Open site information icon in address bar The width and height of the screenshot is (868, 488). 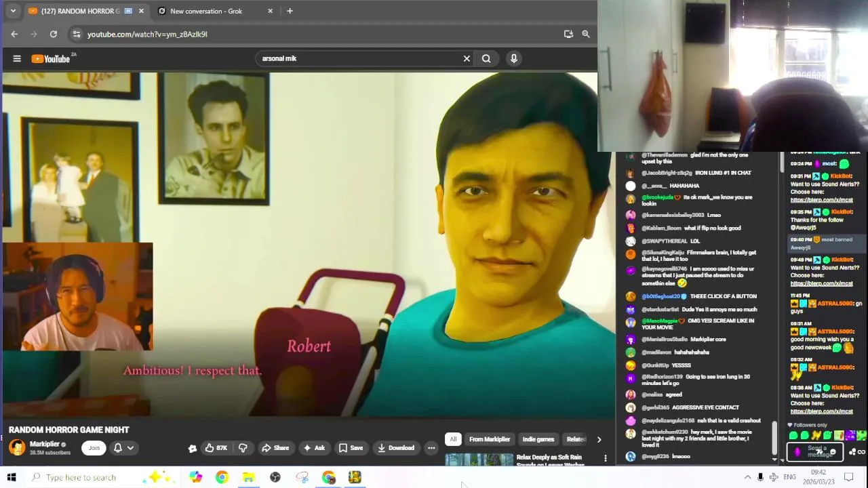77,34
